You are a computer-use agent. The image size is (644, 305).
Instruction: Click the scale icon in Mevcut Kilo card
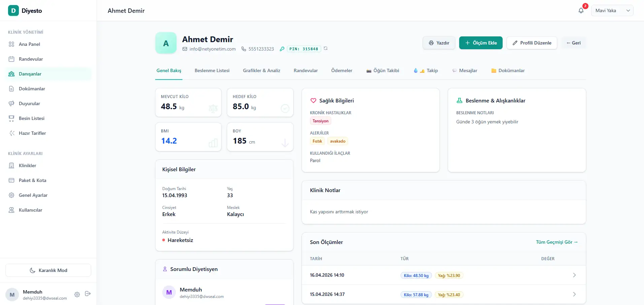[x=213, y=109]
